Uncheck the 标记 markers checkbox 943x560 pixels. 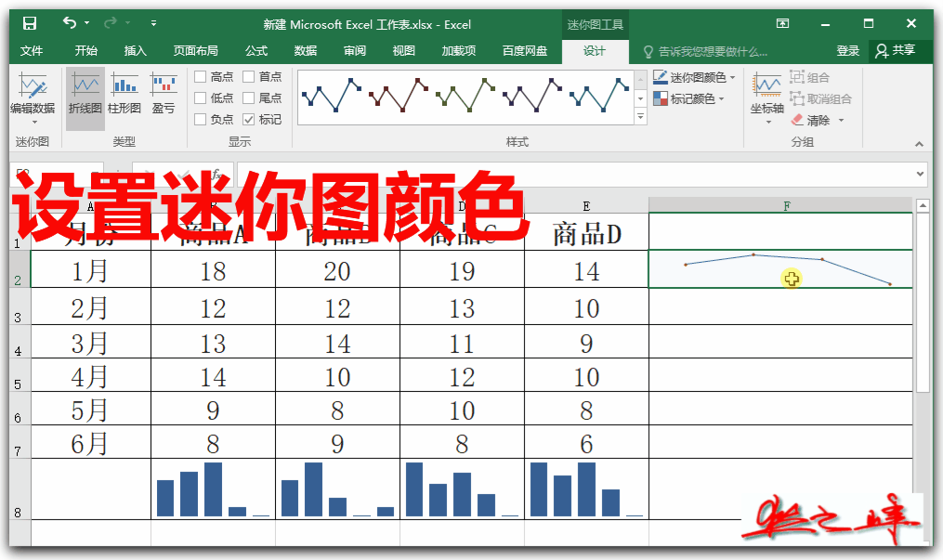[248, 120]
